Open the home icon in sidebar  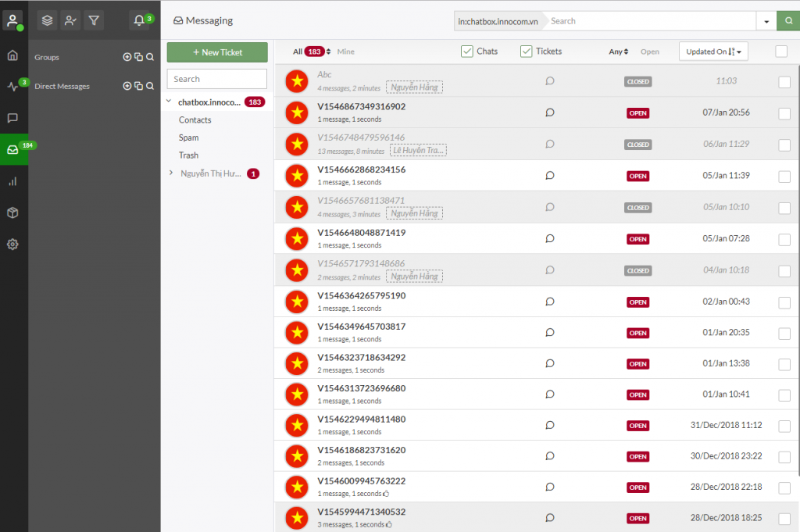pos(12,55)
